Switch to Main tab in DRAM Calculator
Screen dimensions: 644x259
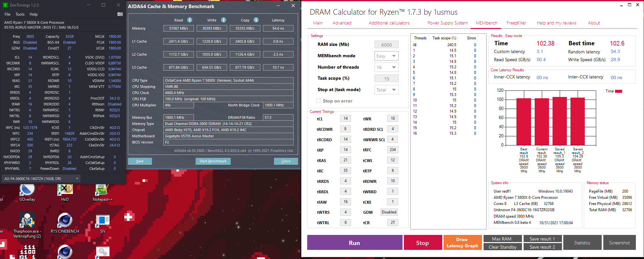point(318,23)
